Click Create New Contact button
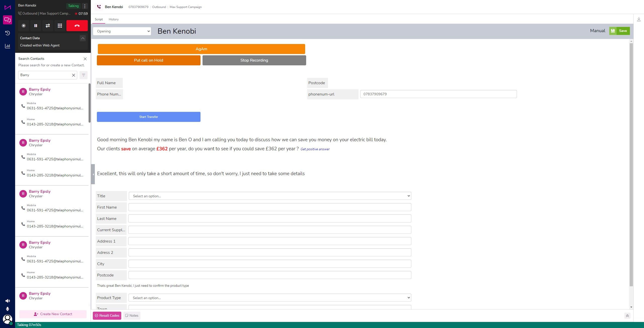 coord(53,314)
